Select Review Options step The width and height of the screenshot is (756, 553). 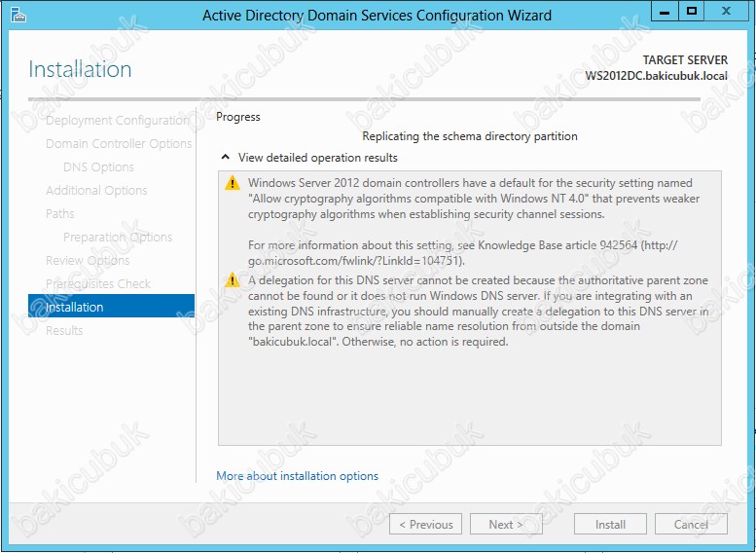88,261
